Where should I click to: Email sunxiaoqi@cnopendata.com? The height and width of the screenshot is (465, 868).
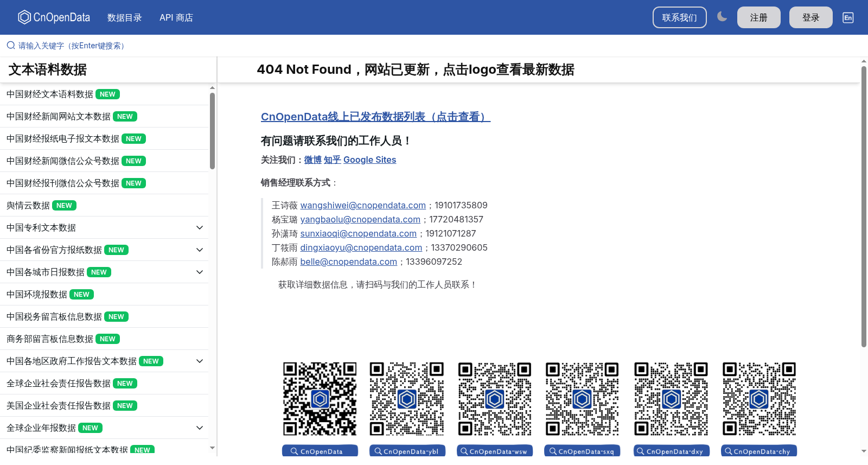tap(359, 233)
